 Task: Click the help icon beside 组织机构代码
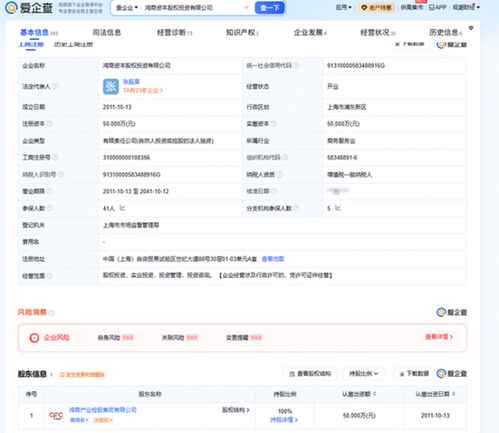click(285, 157)
